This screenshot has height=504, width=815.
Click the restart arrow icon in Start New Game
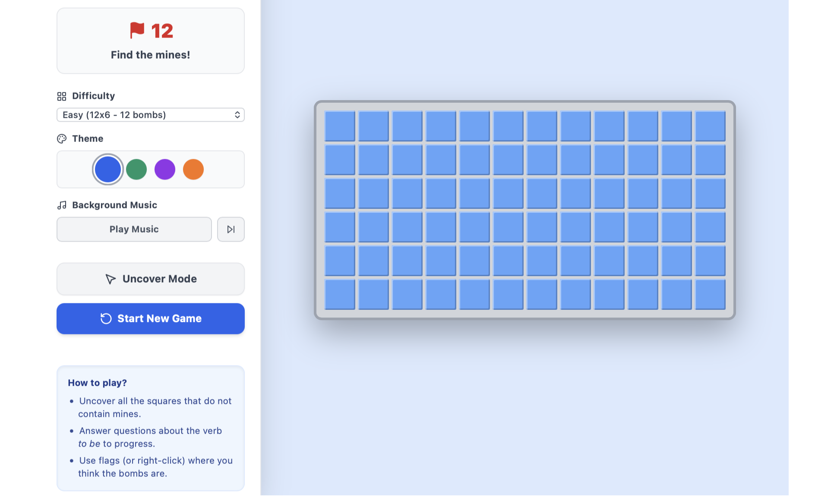pyautogui.click(x=106, y=318)
